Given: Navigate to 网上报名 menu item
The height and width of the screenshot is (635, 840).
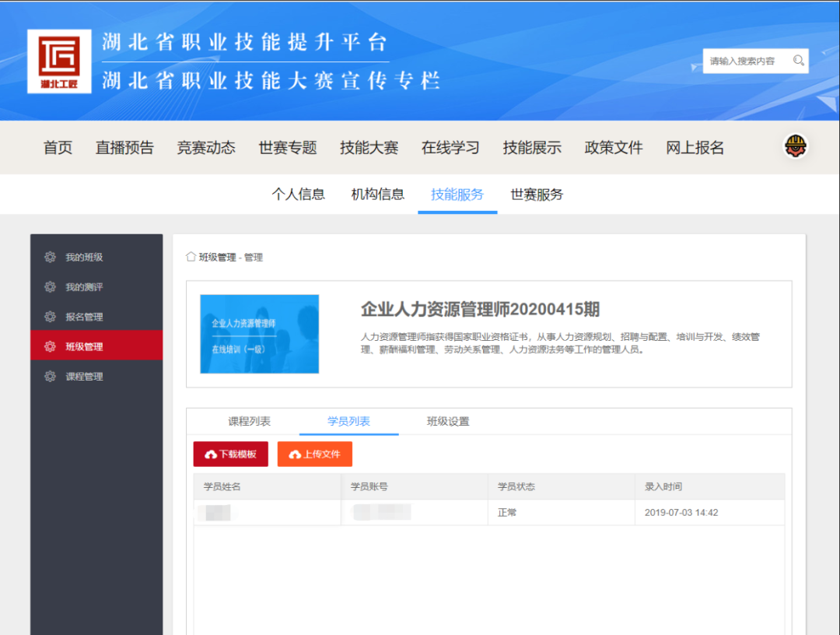Looking at the screenshot, I should tap(695, 148).
